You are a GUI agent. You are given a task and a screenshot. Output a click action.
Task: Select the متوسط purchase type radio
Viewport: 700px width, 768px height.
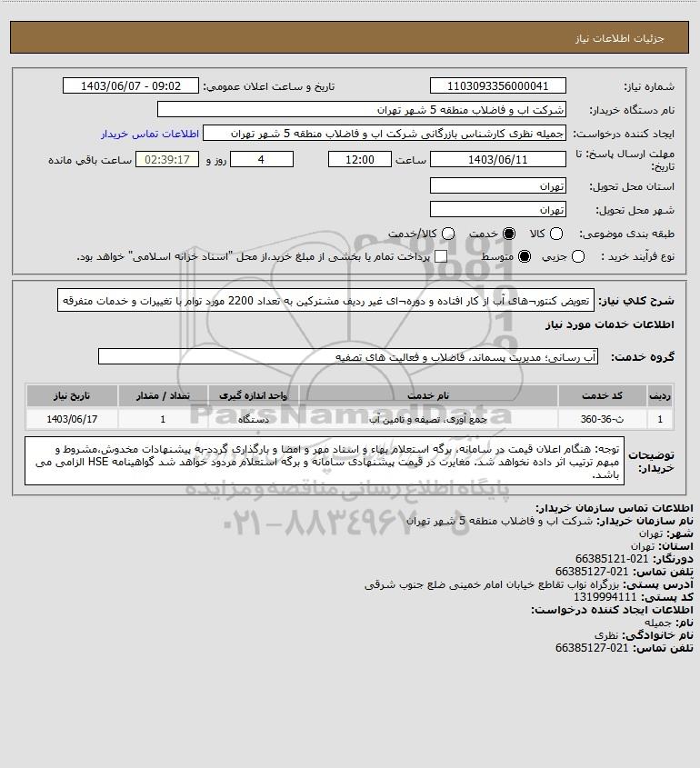tap(525, 256)
